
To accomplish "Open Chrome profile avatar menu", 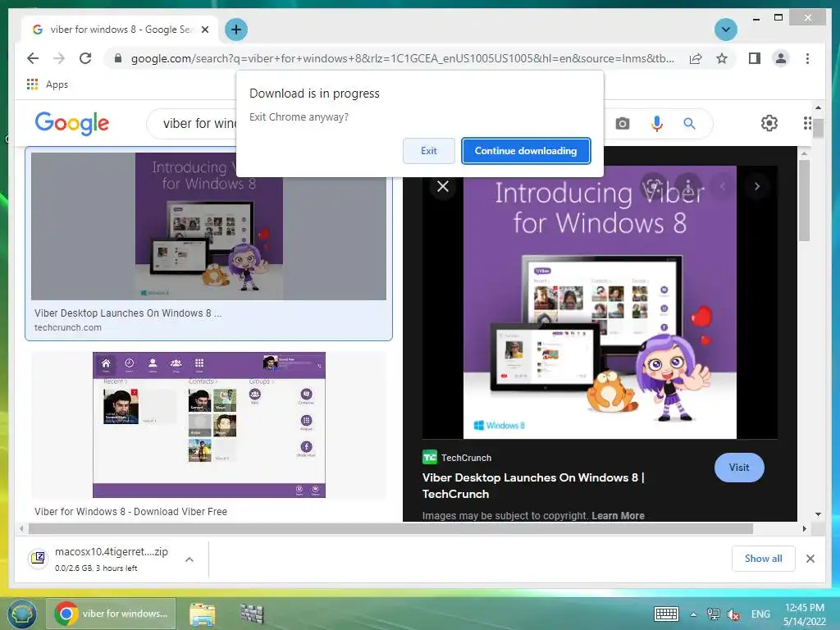I will click(781, 58).
